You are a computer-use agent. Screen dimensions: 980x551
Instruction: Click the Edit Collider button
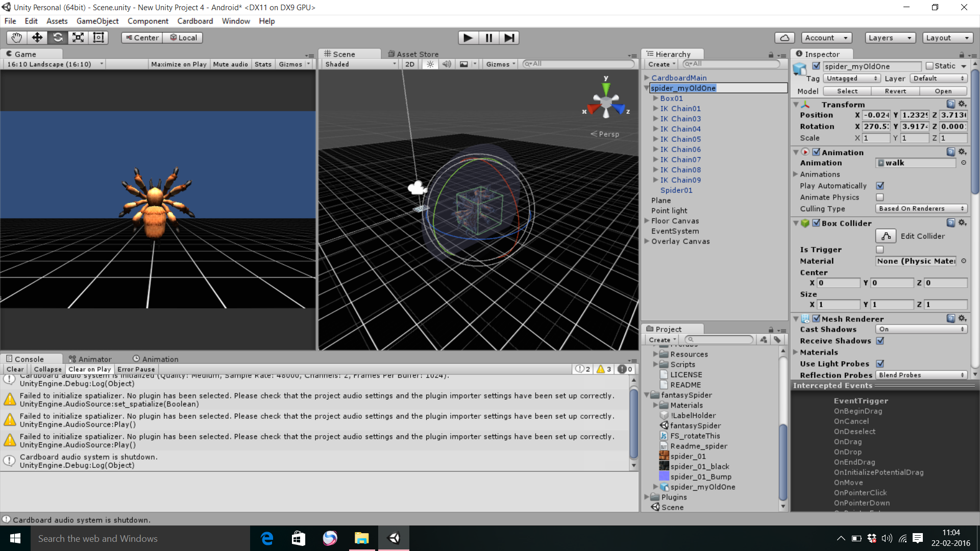886,236
